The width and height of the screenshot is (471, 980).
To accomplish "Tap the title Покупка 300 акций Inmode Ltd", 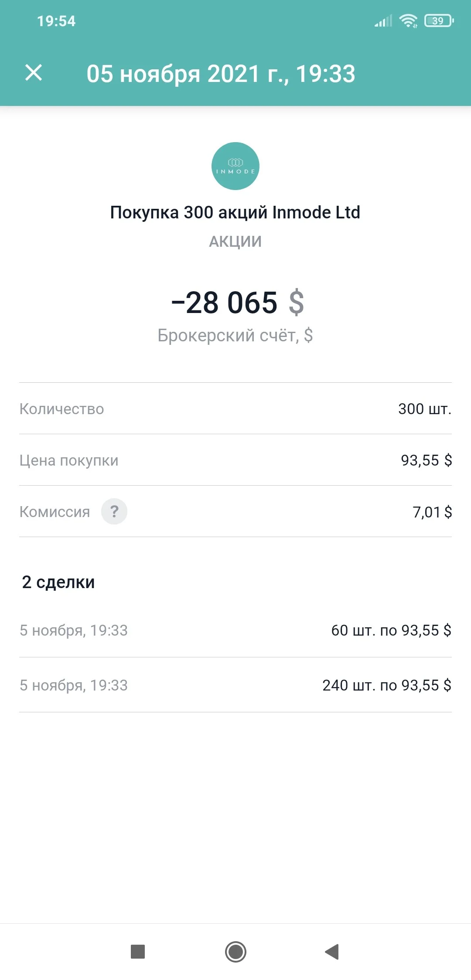I will coord(235,213).
